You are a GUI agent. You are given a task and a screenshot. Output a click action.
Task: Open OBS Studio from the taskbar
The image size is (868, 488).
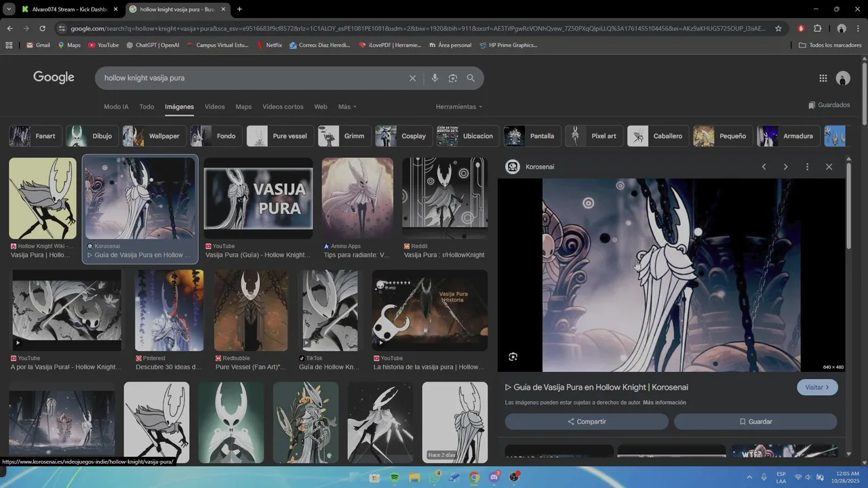(x=514, y=477)
